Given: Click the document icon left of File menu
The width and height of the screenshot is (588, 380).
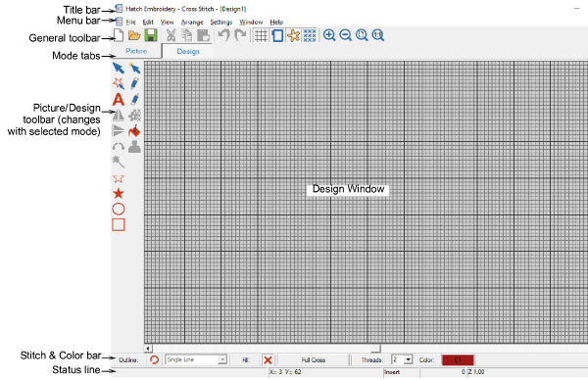Looking at the screenshot, I should 119,22.
